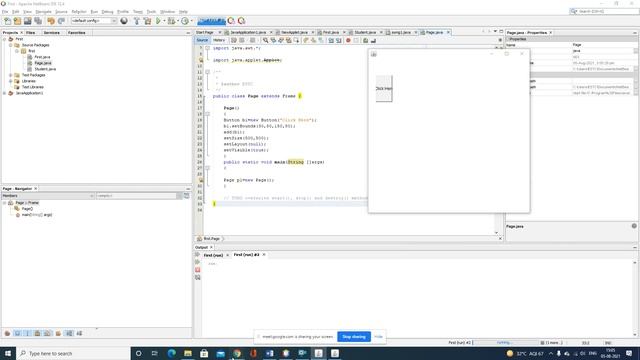Screen dimensions: 640x360
Task: Click the red Stop icon in Output panel
Action: click(198, 270)
